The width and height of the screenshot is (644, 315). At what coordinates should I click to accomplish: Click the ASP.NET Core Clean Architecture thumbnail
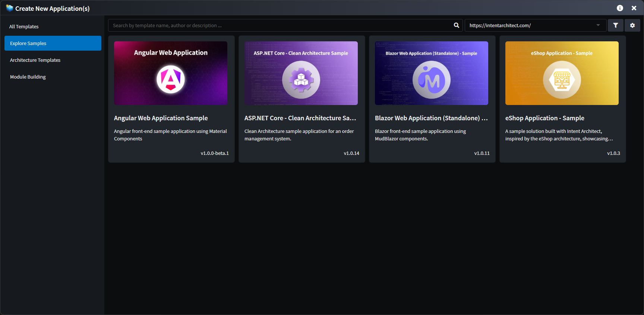(x=301, y=73)
